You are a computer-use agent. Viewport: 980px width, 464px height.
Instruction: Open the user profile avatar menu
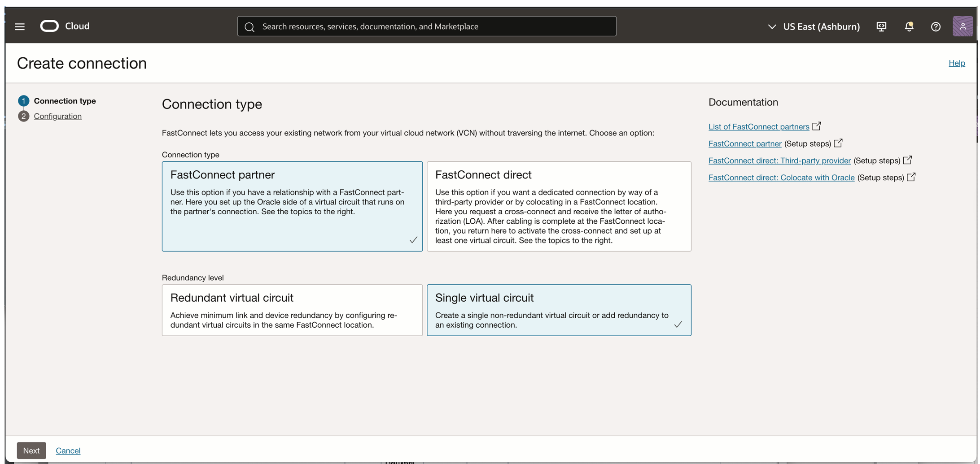962,26
